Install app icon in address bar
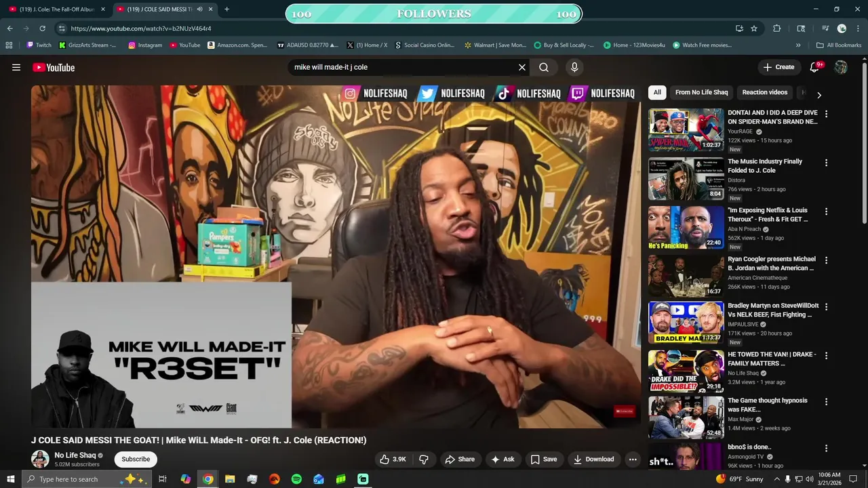Viewport: 868px width, 488px height. pos(739,28)
